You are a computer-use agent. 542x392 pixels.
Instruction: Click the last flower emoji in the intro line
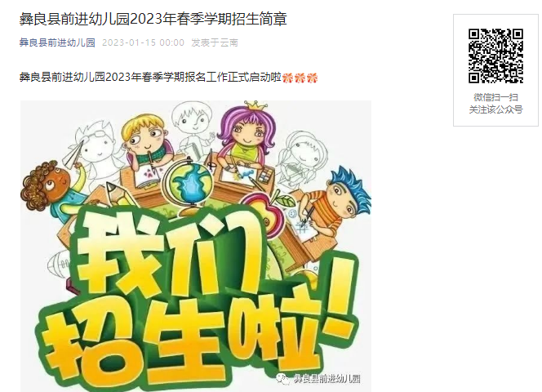coord(312,78)
